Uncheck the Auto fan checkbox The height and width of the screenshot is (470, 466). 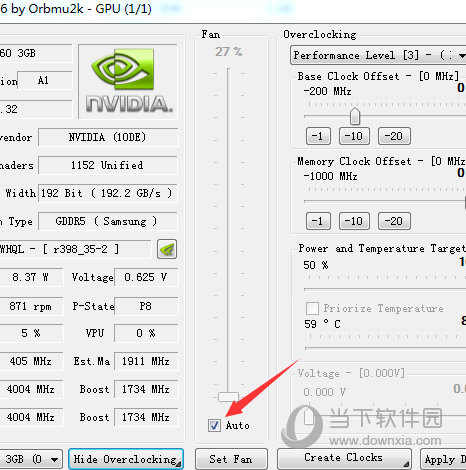pyautogui.click(x=214, y=425)
